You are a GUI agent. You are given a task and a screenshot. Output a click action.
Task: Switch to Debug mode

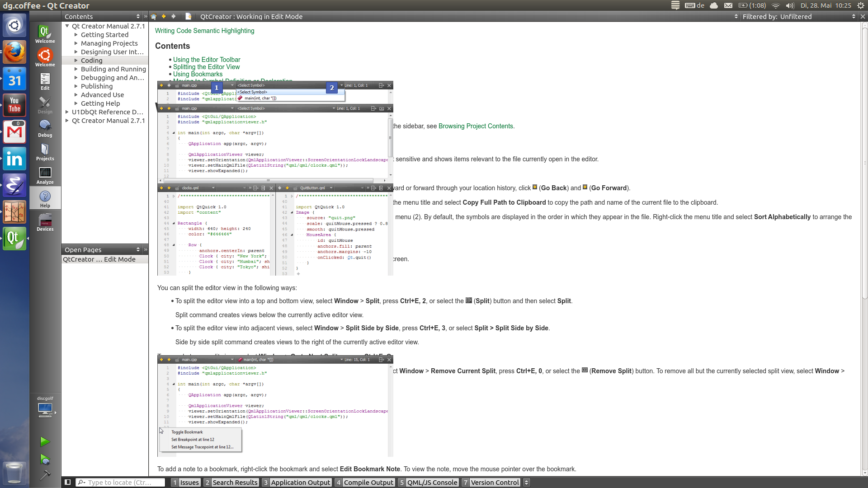pos(45,128)
